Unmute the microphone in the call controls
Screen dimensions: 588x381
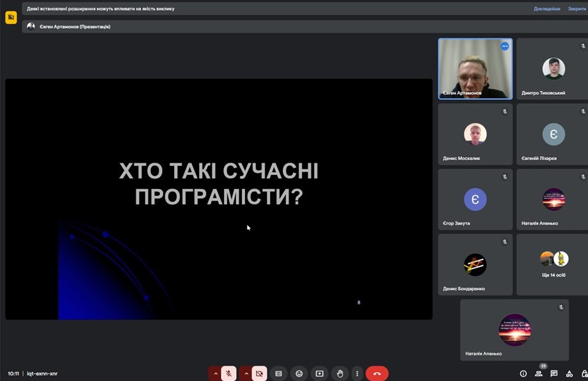click(228, 373)
